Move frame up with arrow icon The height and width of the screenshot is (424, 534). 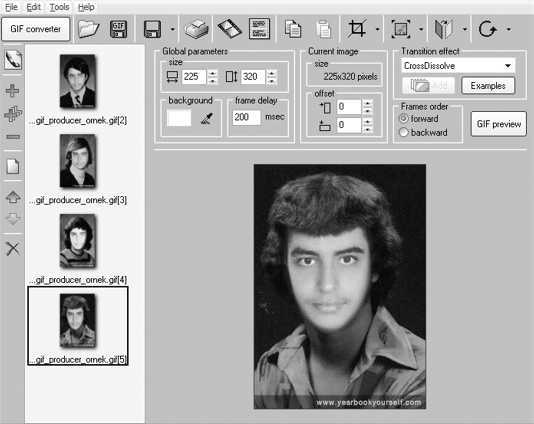coord(13,197)
